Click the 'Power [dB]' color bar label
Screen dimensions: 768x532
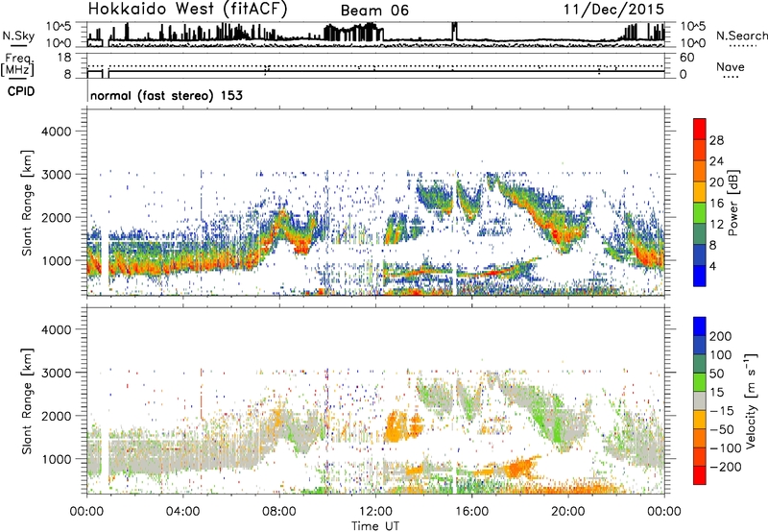[732, 203]
